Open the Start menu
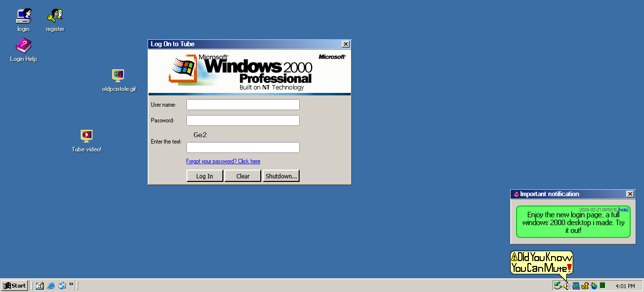The height and width of the screenshot is (292, 644). [x=15, y=286]
